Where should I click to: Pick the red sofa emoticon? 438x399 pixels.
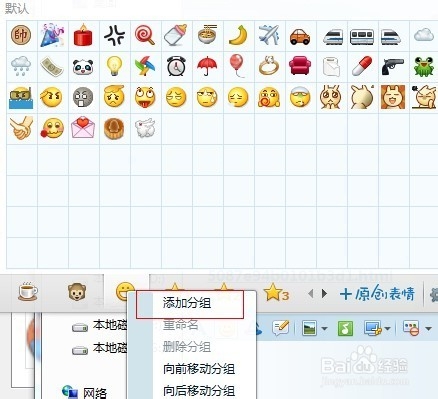pyautogui.click(x=300, y=66)
